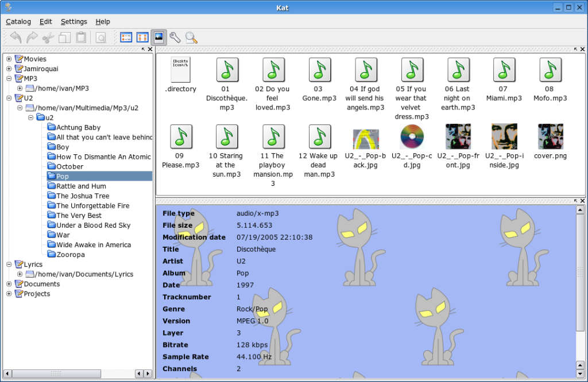Screen dimensions: 588x382
Task: Expand the Jamiroquai catalog node
Action: pyautogui.click(x=9, y=68)
